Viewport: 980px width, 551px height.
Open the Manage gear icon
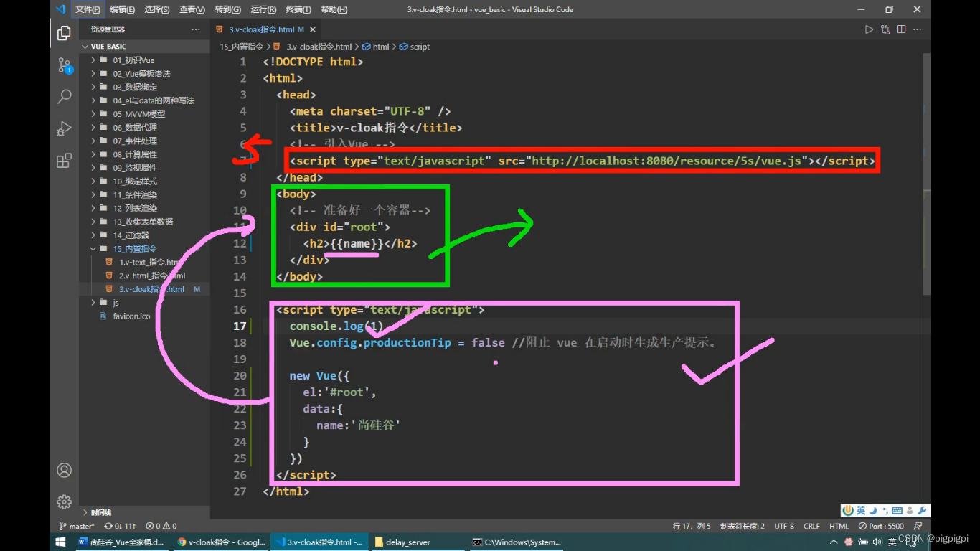click(x=64, y=501)
